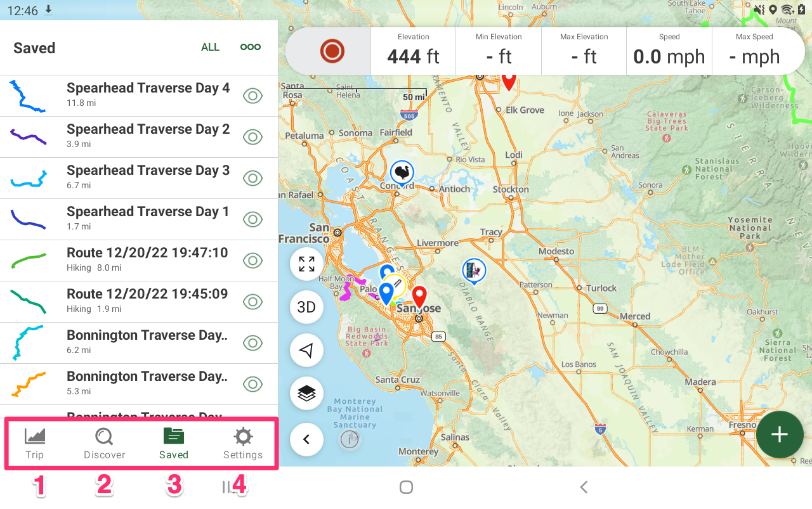Tap the yellow-ringed waypoint near Palo Alto
The image size is (812, 509).
pyautogui.click(x=395, y=285)
